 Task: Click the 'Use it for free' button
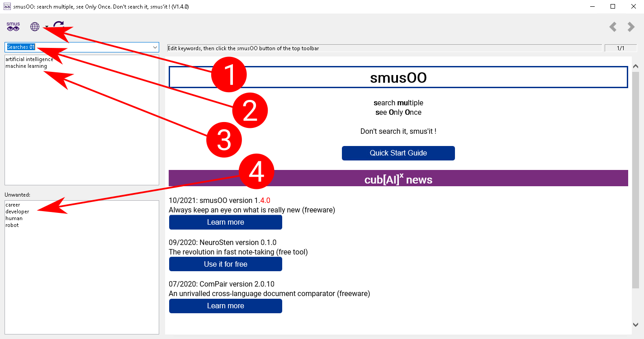tap(226, 264)
